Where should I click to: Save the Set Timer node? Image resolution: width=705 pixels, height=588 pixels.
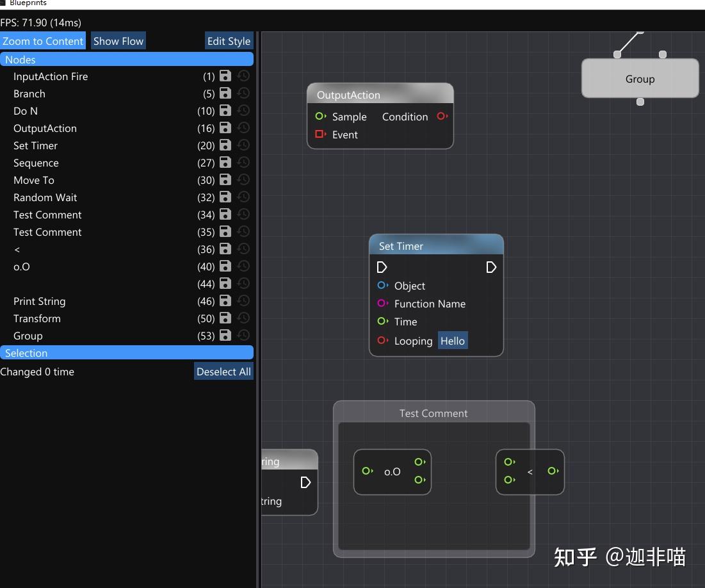tap(225, 145)
